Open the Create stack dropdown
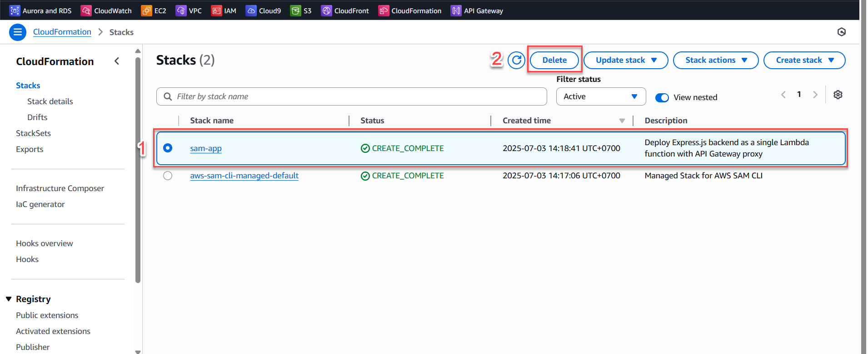This screenshot has height=354, width=868. (x=804, y=60)
